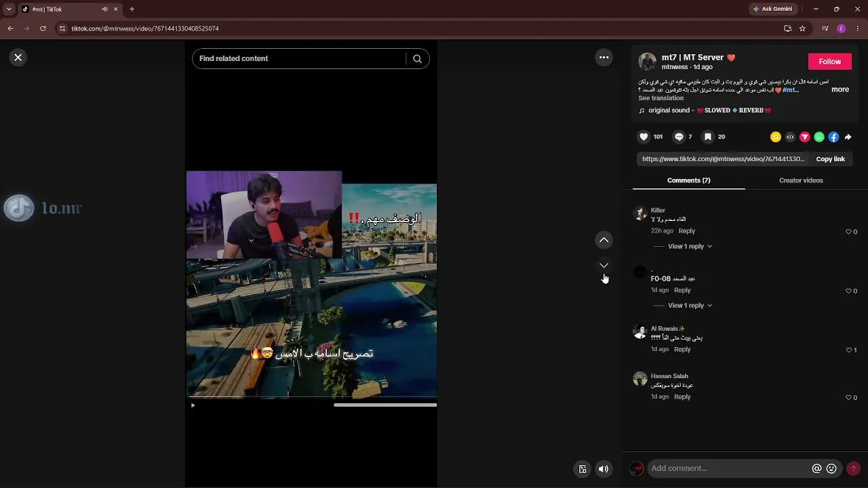Open comments via speech bubble icon
The height and width of the screenshot is (488, 868).
pos(679,137)
